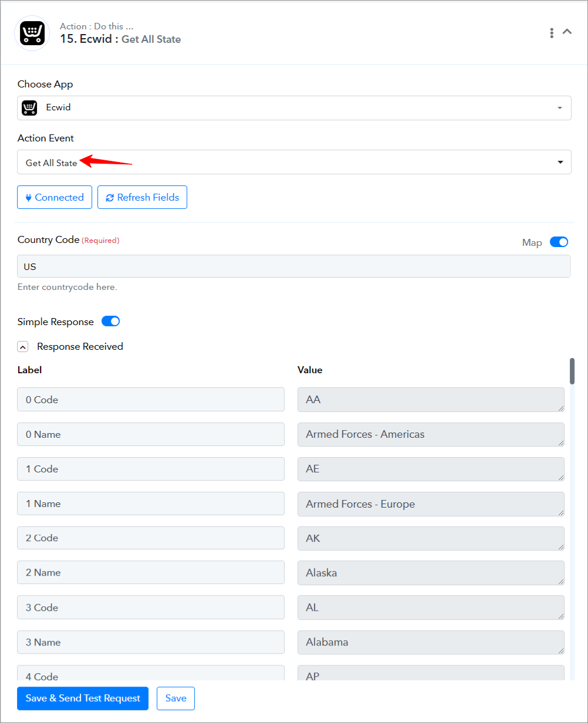Click the Country Code input field
The image size is (588, 723).
click(x=293, y=266)
